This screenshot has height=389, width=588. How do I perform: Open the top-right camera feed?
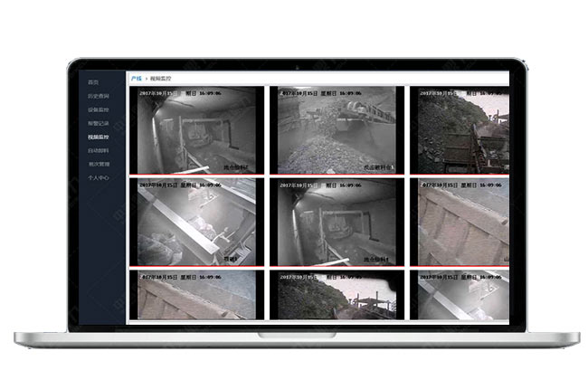coord(460,130)
